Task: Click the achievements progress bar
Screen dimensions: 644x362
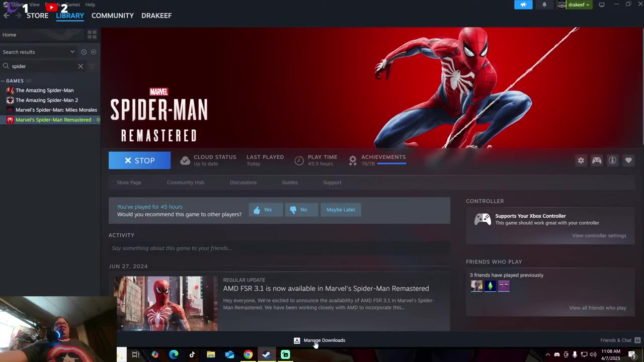Action: (x=391, y=164)
